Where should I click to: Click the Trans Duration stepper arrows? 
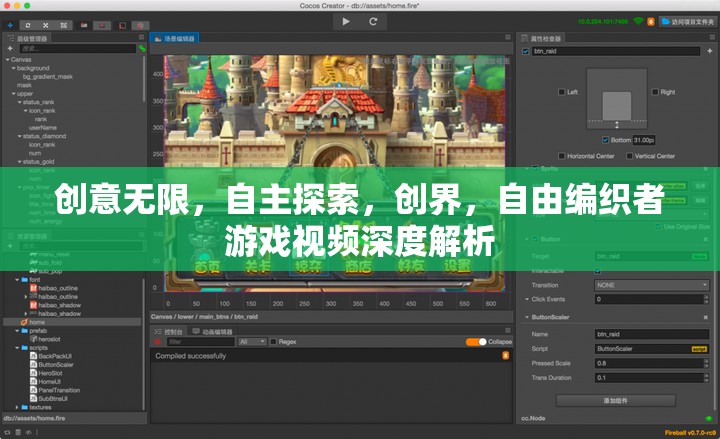coord(706,378)
